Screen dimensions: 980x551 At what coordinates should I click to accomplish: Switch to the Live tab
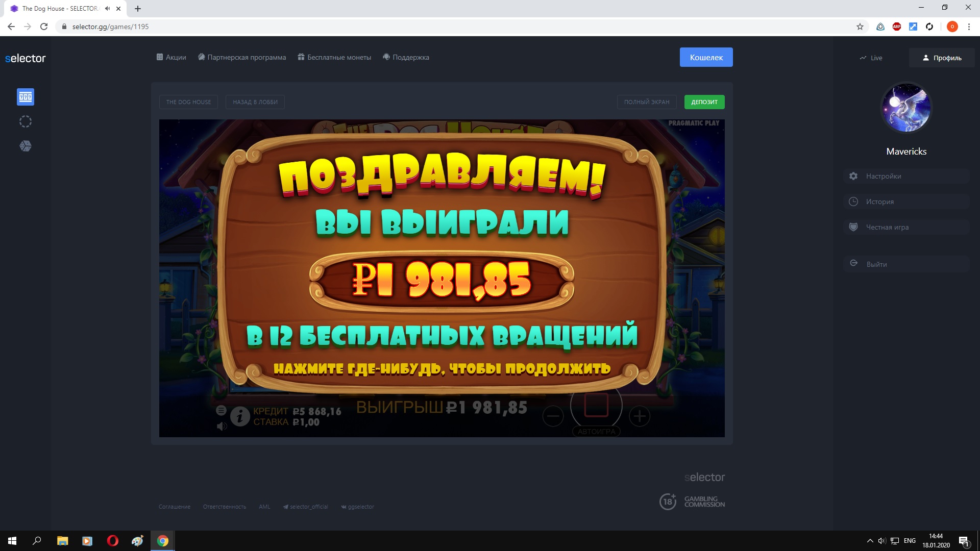tap(871, 58)
